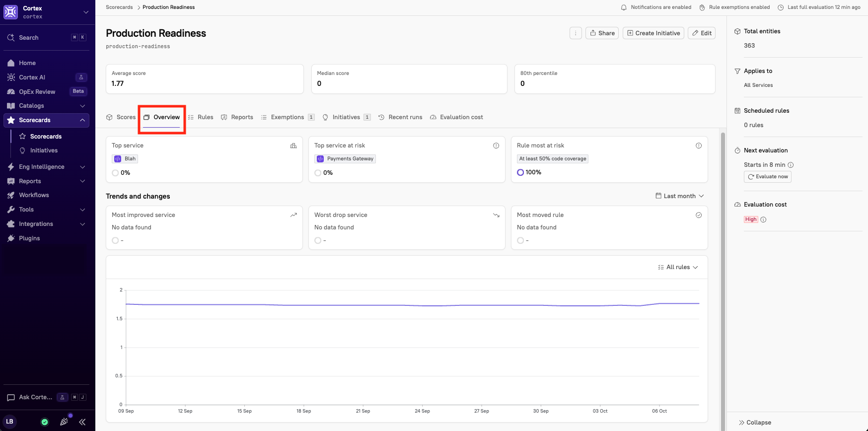This screenshot has width=868, height=431.
Task: Collapse sidebar with double chevron icon
Action: point(82,422)
